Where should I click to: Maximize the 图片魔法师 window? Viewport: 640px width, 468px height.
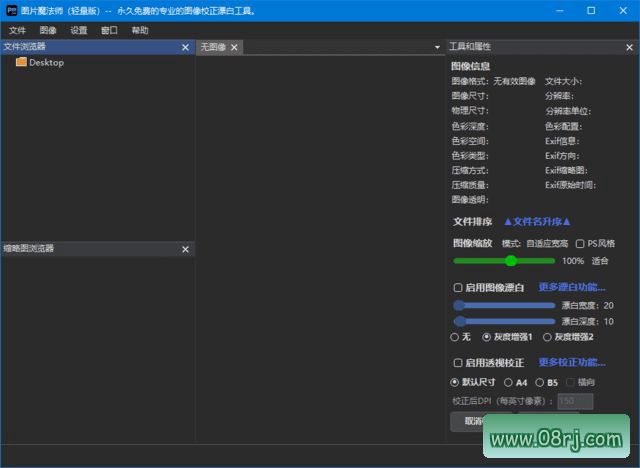pyautogui.click(x=591, y=11)
